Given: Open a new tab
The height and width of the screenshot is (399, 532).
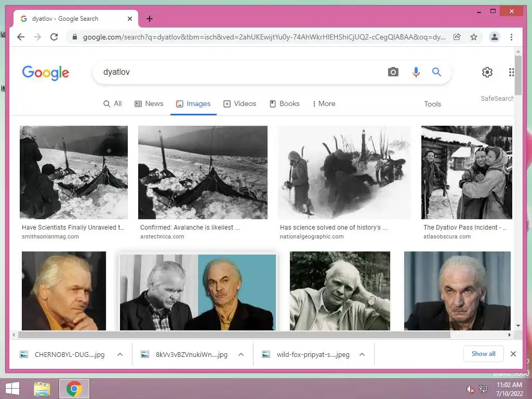Looking at the screenshot, I should [x=150, y=19].
